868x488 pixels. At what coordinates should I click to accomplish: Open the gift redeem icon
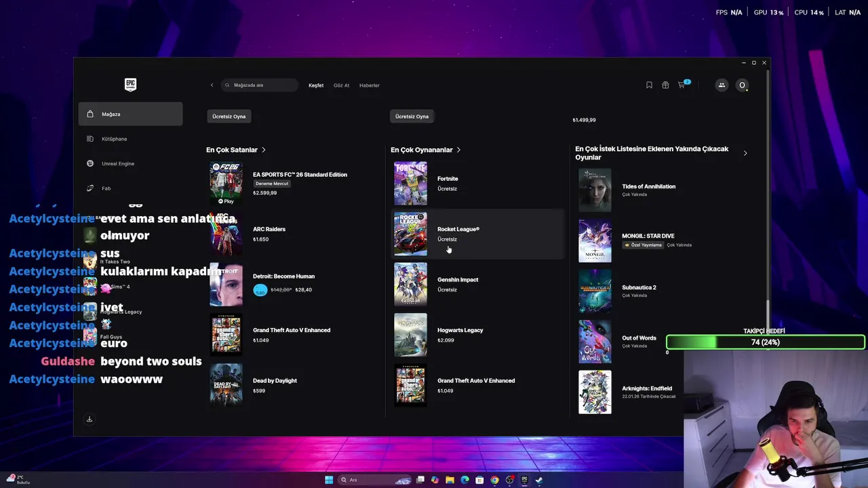[665, 85]
